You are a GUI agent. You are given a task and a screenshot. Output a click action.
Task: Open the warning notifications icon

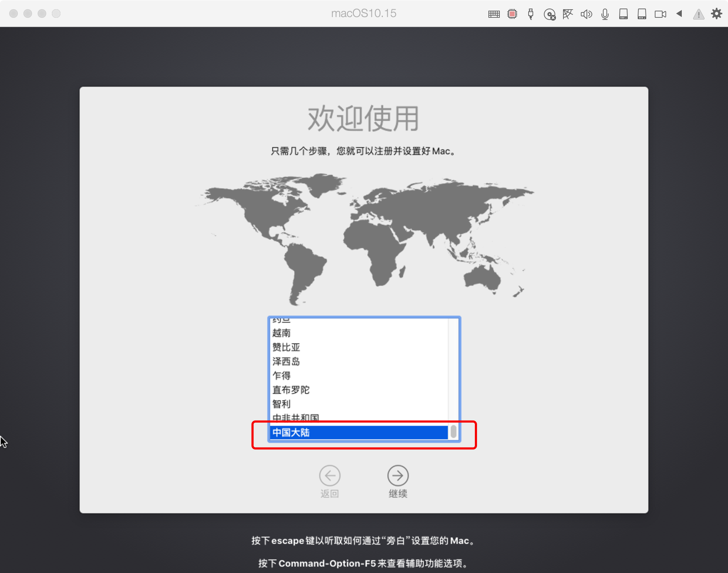pos(698,14)
